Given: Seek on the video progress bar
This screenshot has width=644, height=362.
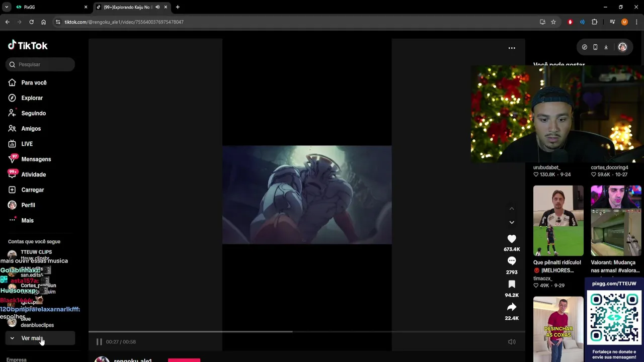Looking at the screenshot, I should point(307,331).
